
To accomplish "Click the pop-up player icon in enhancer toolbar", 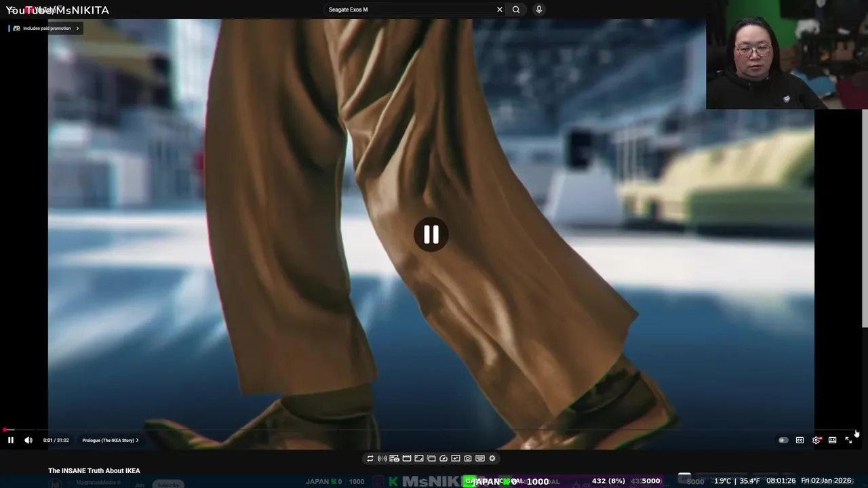I will pos(431,459).
